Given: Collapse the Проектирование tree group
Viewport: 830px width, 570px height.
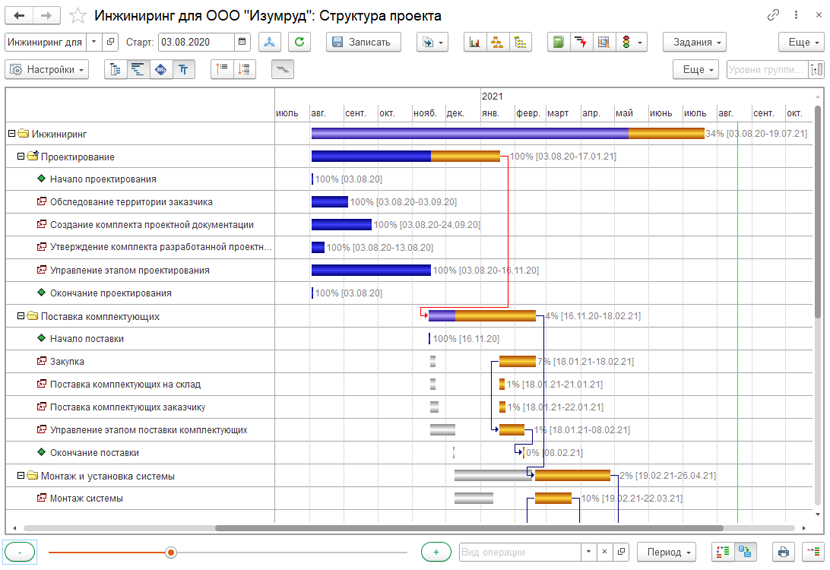Looking at the screenshot, I should [x=21, y=157].
